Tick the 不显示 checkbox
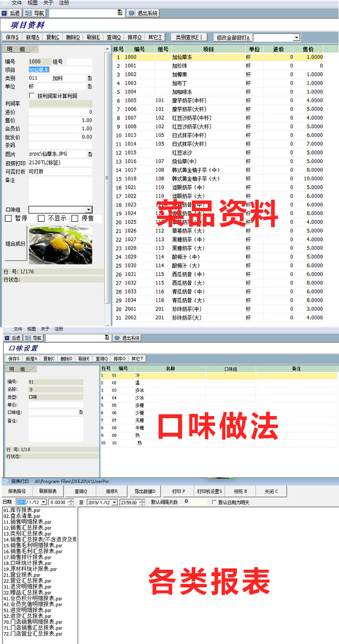The height and width of the screenshot is (644, 339). click(x=41, y=219)
